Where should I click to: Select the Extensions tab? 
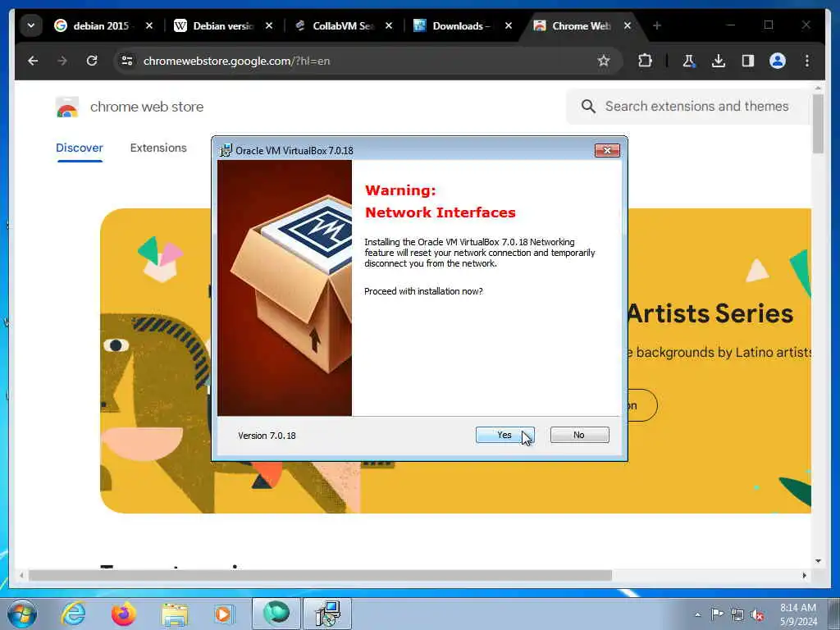pos(158,148)
